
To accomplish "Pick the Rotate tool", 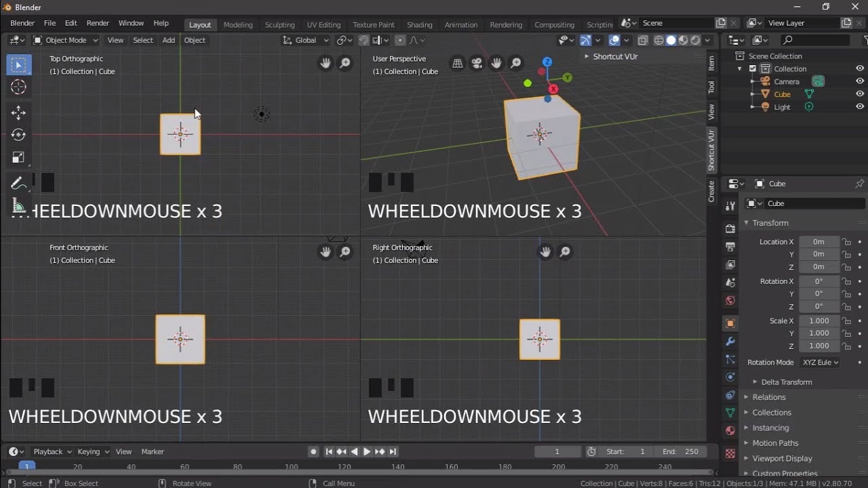I will point(19,135).
